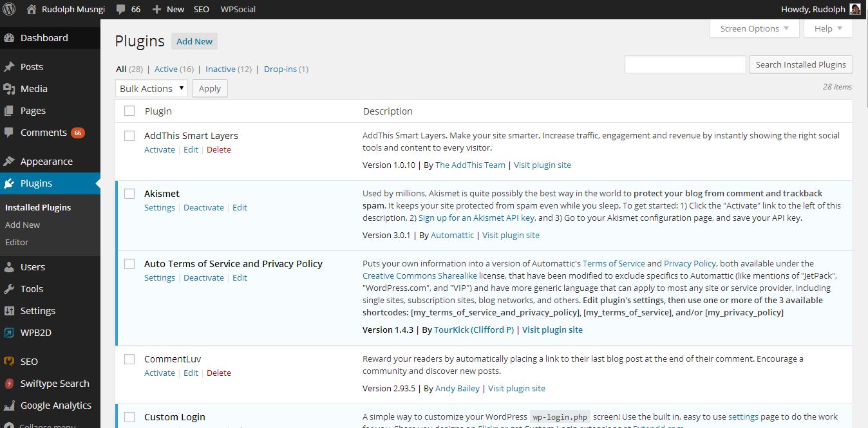Expand the Help panel
Screen dimensions: 868x428
click(828, 28)
